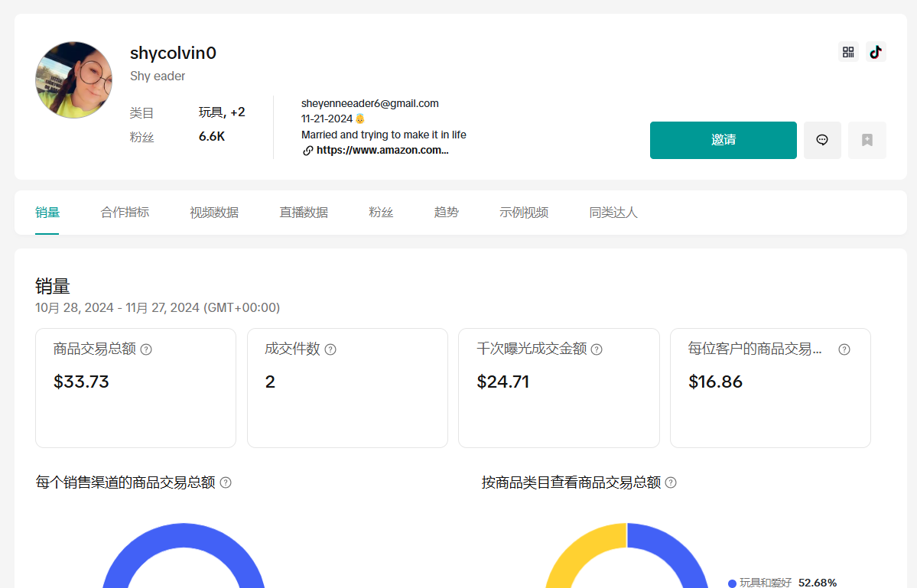Click the category value 玩具, +2

click(x=222, y=112)
